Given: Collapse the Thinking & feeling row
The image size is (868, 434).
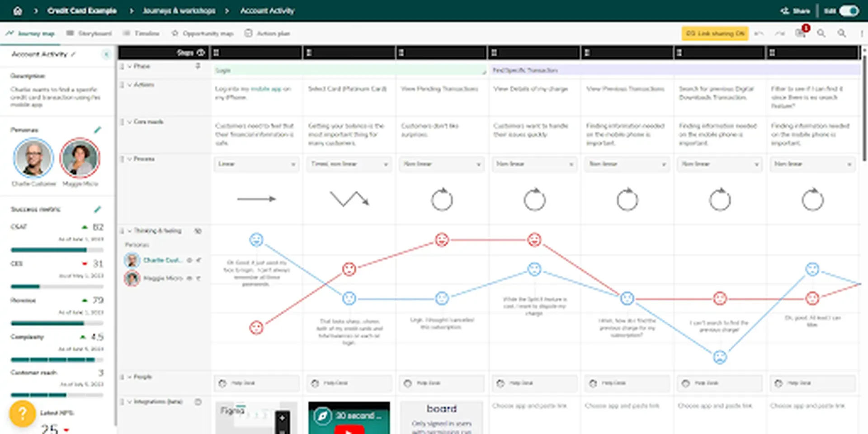Looking at the screenshot, I should pos(130,231).
